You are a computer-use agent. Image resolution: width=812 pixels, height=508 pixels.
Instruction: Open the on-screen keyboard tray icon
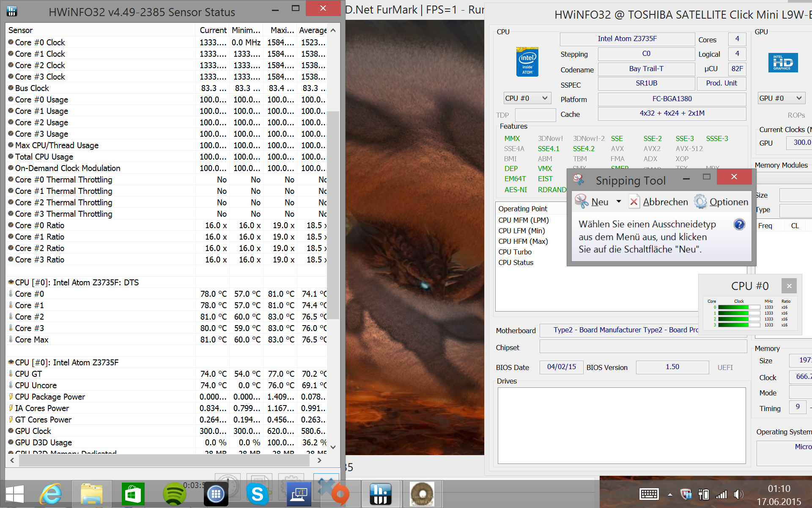click(649, 494)
